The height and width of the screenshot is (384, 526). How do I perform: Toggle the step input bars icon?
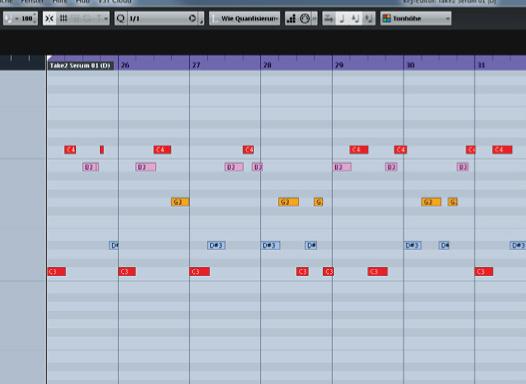click(291, 18)
